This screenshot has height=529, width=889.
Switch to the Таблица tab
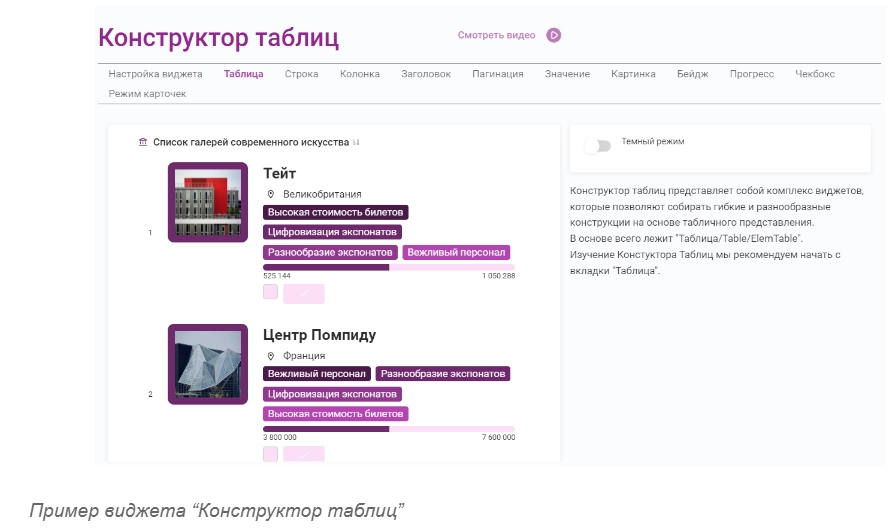coord(244,74)
